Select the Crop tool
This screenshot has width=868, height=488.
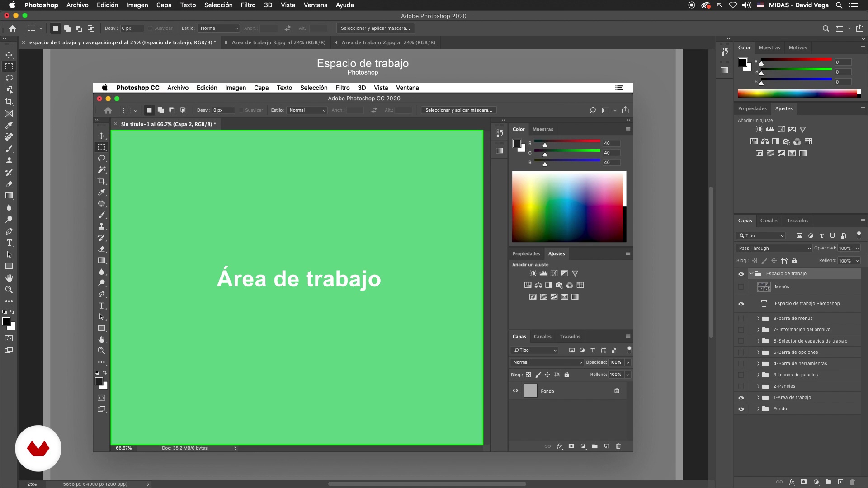(x=9, y=102)
